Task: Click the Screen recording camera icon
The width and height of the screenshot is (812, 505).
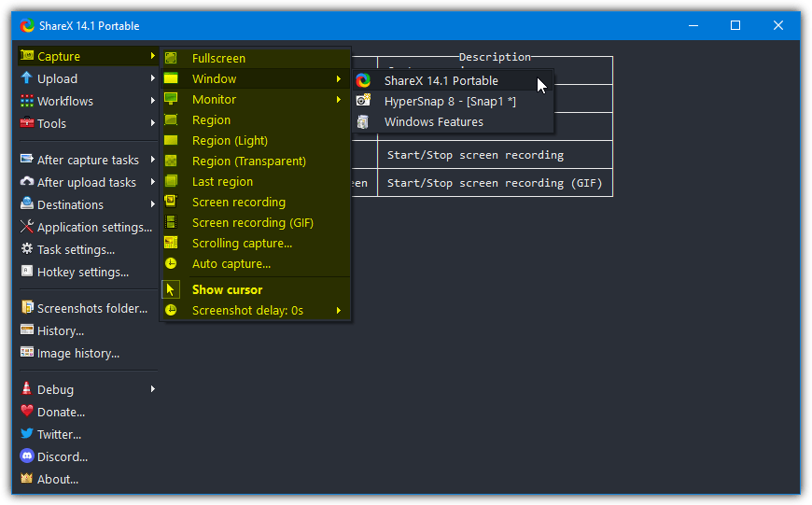Action: click(x=171, y=202)
